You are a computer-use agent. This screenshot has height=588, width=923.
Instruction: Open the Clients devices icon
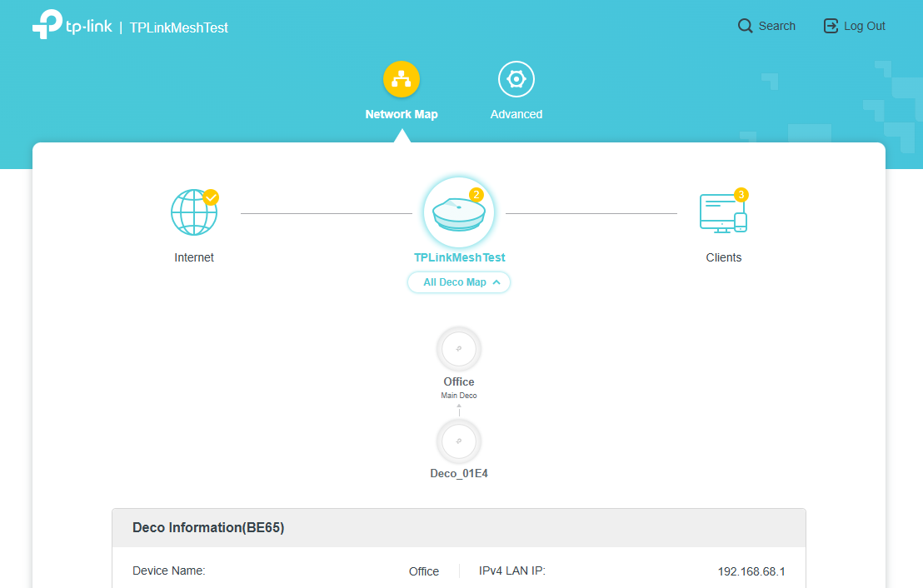[723, 213]
